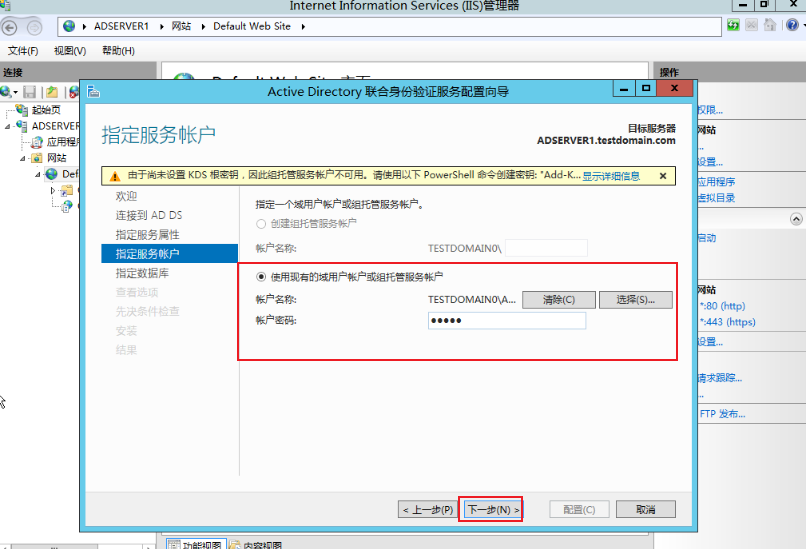Image resolution: width=806 pixels, height=549 pixels.
Task: Click the greyed stop icon beside refresh
Action: (x=752, y=25)
